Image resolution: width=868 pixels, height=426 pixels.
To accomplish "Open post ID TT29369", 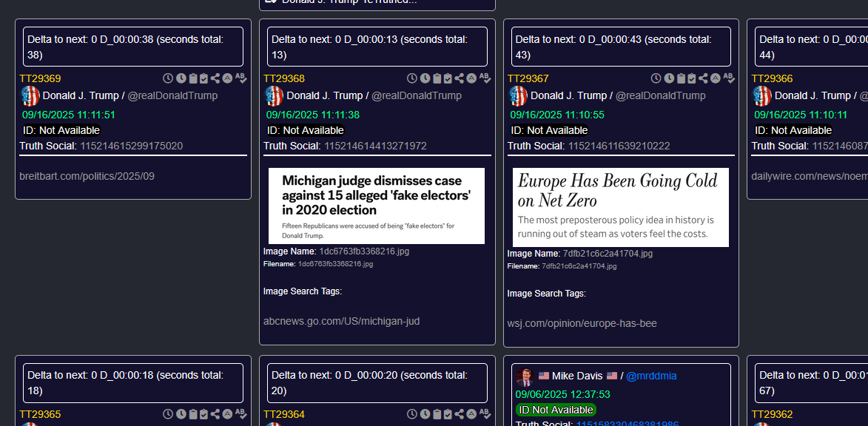I will coord(40,78).
